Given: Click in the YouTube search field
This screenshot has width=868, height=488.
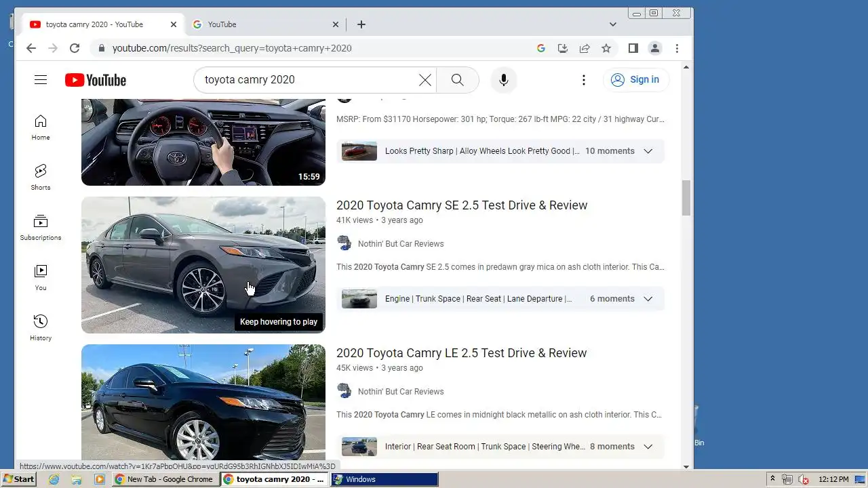Looking at the screenshot, I should tap(309, 80).
